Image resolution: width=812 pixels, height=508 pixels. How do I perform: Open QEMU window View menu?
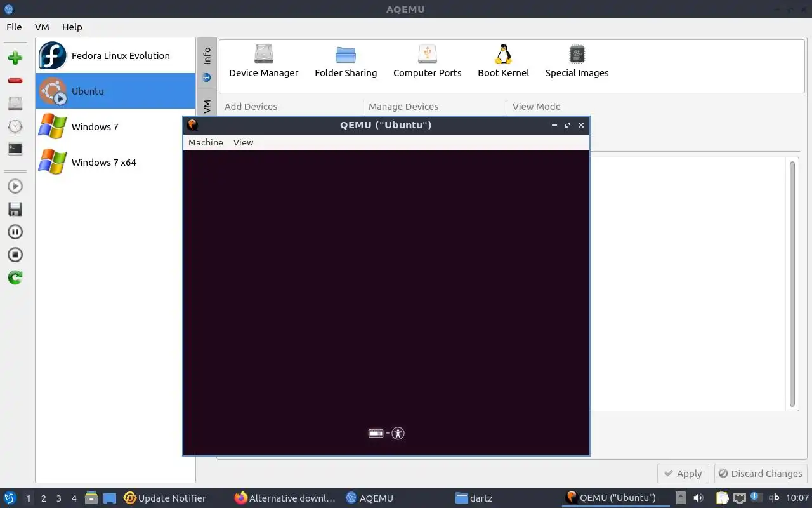tap(243, 142)
